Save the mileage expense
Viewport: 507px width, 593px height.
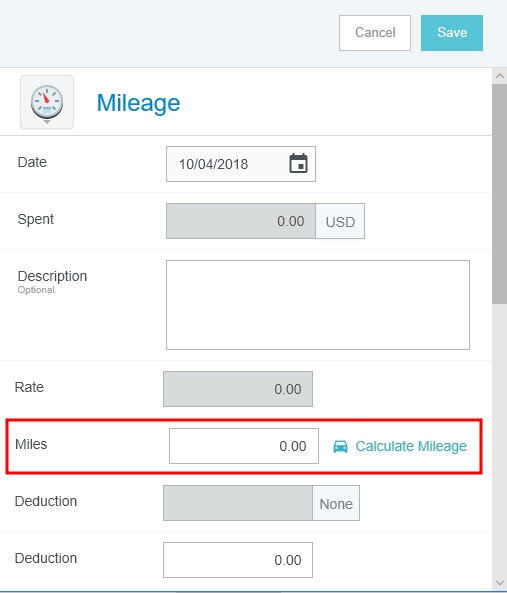click(452, 33)
